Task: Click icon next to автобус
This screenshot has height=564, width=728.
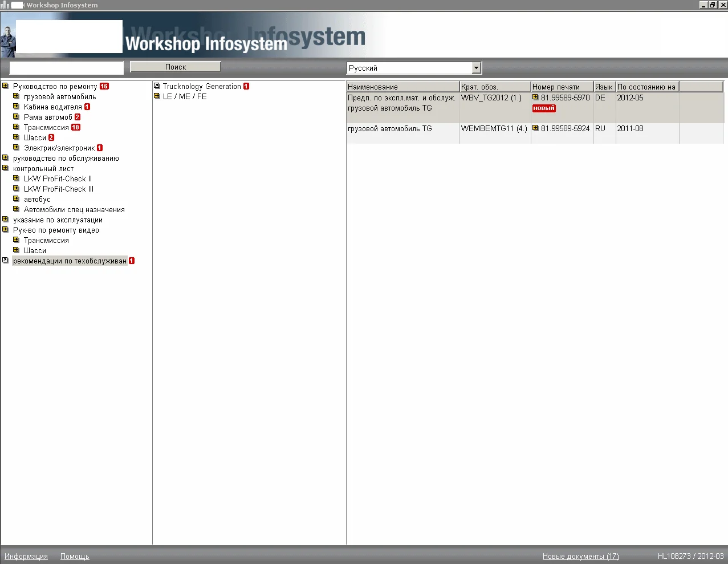Action: [17, 199]
